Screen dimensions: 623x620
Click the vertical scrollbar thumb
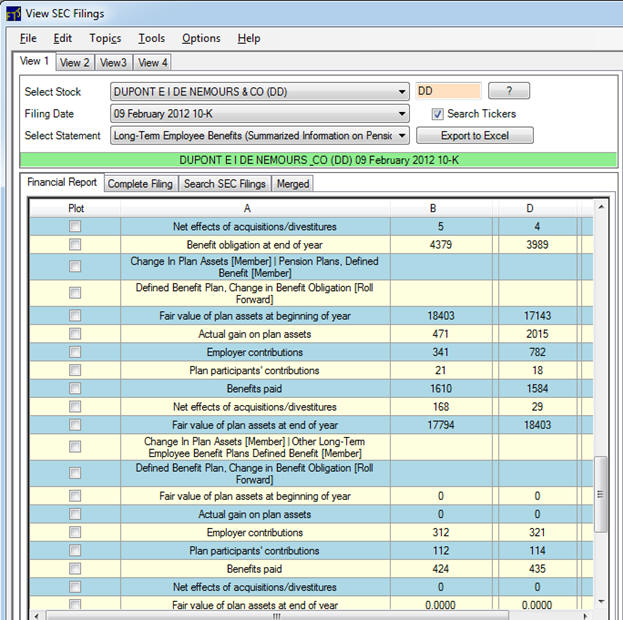600,494
